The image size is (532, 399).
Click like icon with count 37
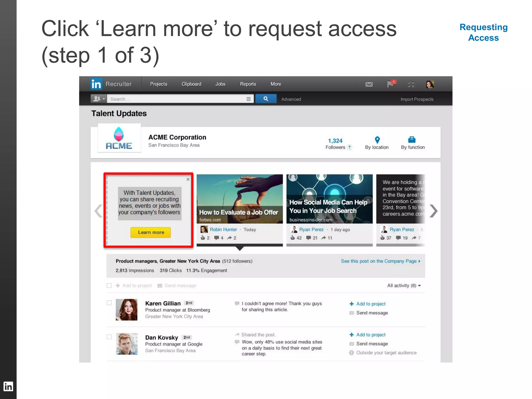pos(382,238)
